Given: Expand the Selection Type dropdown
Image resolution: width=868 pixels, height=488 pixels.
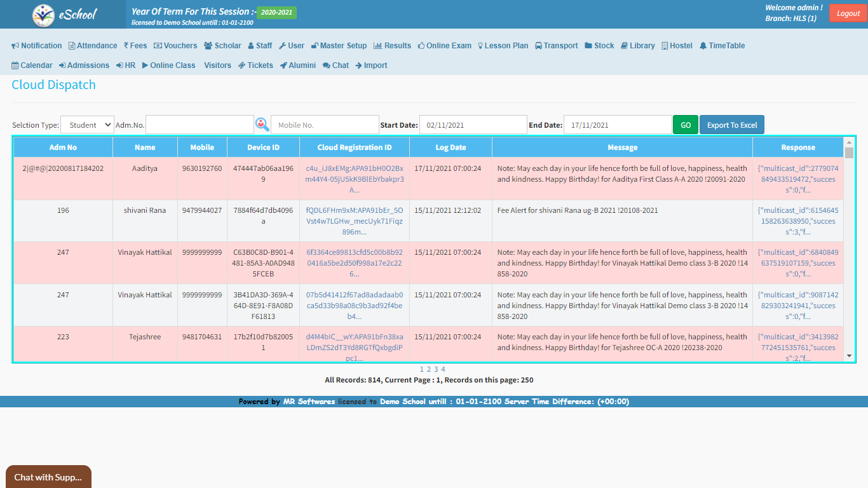Looking at the screenshot, I should (x=87, y=125).
